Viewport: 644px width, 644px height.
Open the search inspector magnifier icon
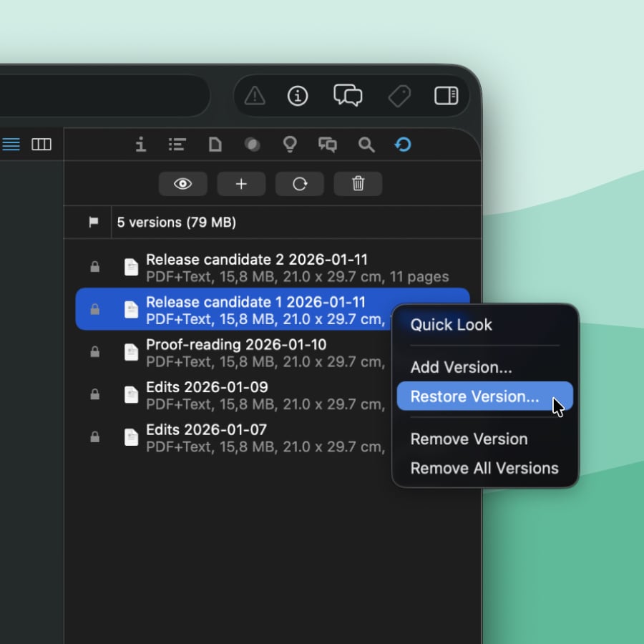[366, 145]
